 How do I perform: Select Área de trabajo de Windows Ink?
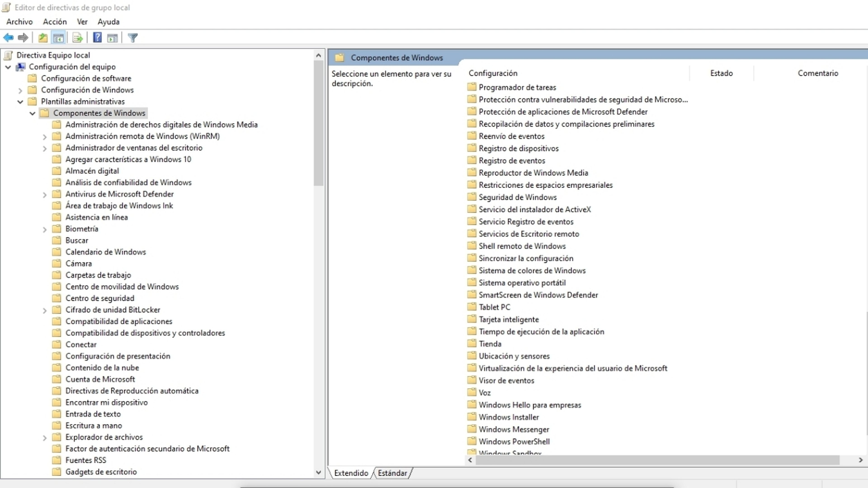[x=119, y=205]
